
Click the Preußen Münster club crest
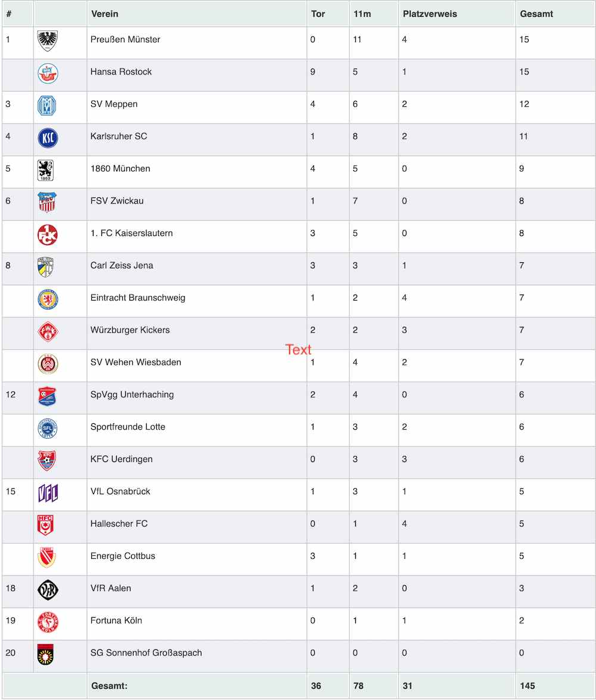click(47, 41)
